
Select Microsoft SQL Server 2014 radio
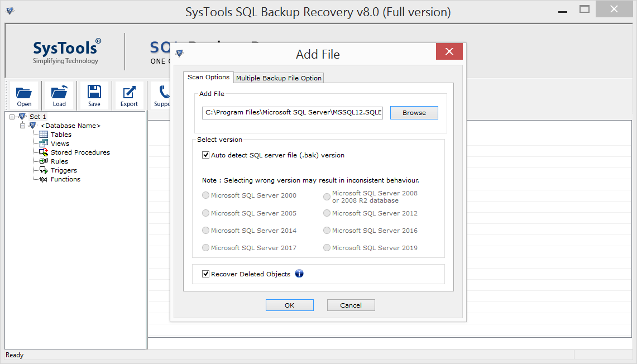[205, 231]
